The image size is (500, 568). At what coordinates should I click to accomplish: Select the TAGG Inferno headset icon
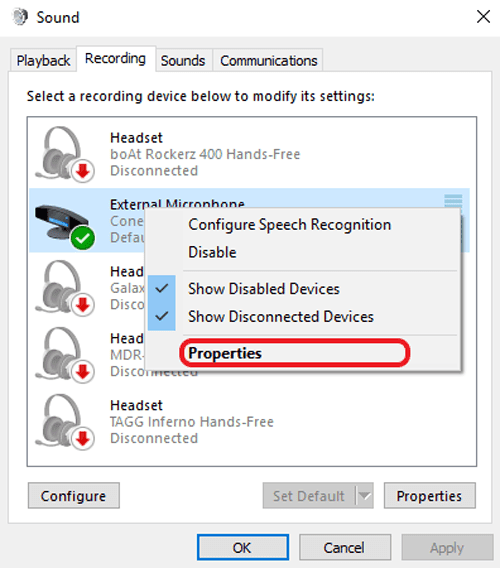pos(64,422)
